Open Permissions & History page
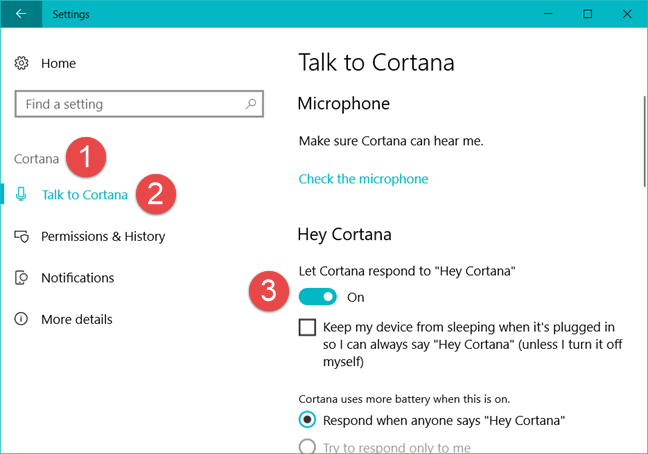Viewport: 648px width, 454px height. coord(103,237)
